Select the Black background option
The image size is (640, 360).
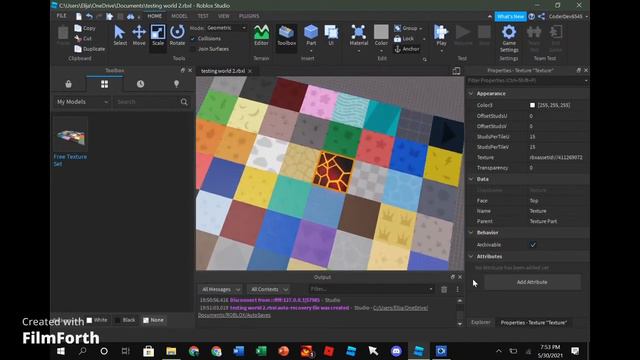[x=125, y=320]
